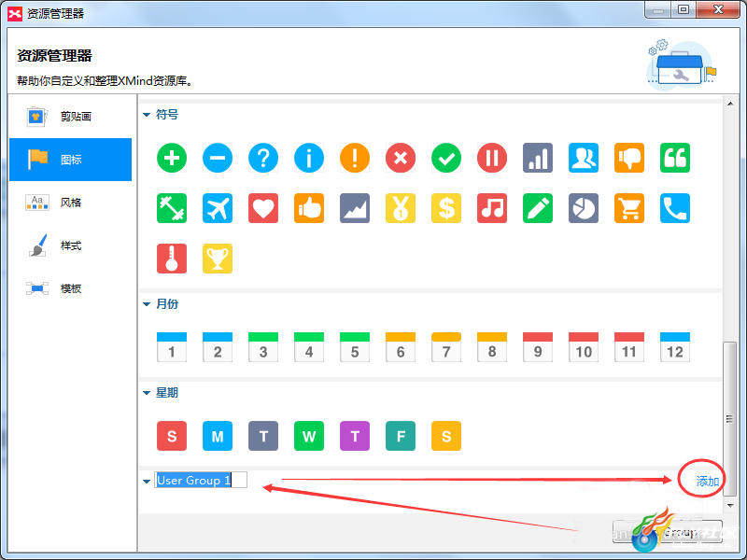Collapse the 符号 group

(x=147, y=115)
